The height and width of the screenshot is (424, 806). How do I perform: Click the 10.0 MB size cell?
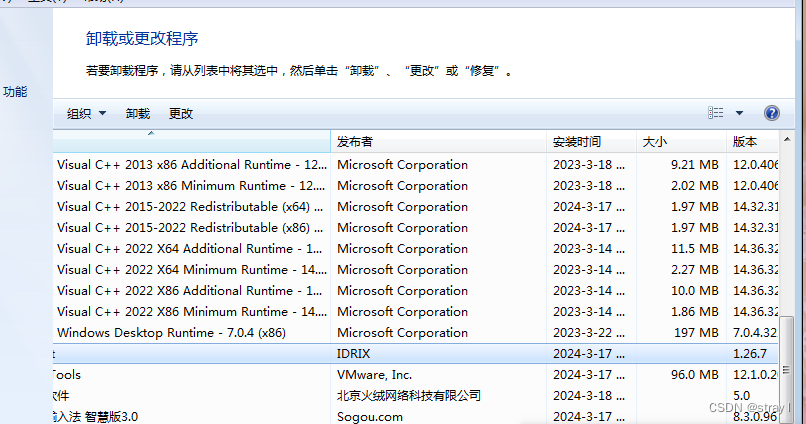click(x=694, y=291)
